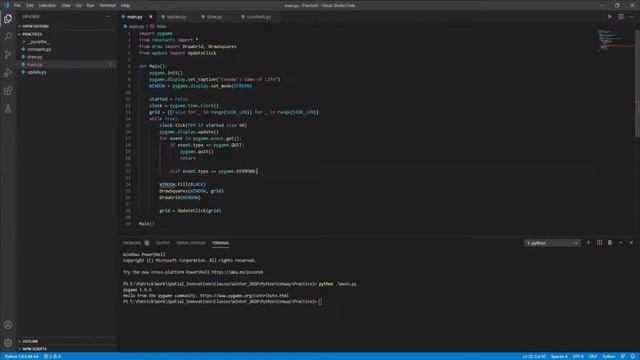Switch to the Output panel tab

click(x=163, y=243)
